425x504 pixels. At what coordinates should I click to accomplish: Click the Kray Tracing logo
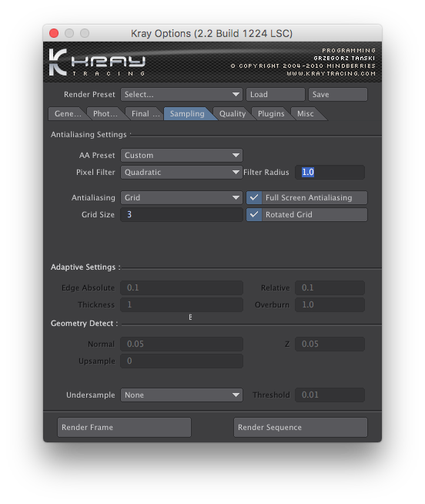tap(97, 62)
